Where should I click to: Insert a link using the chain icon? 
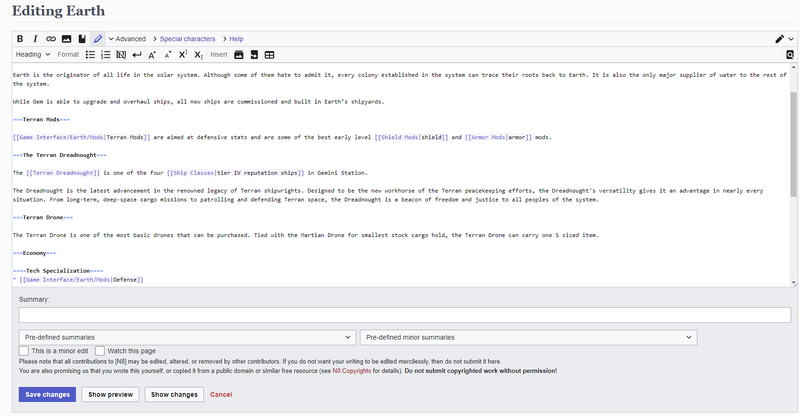pos(51,39)
